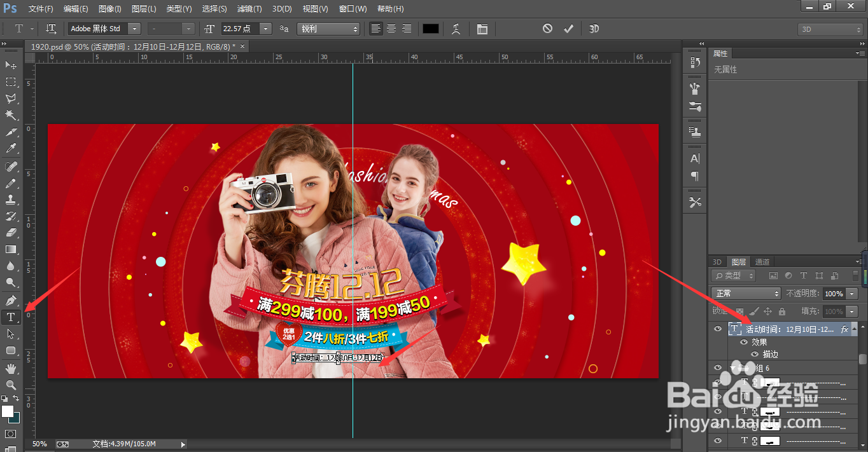Open the opacity dropdown arrow

pyautogui.click(x=852, y=294)
